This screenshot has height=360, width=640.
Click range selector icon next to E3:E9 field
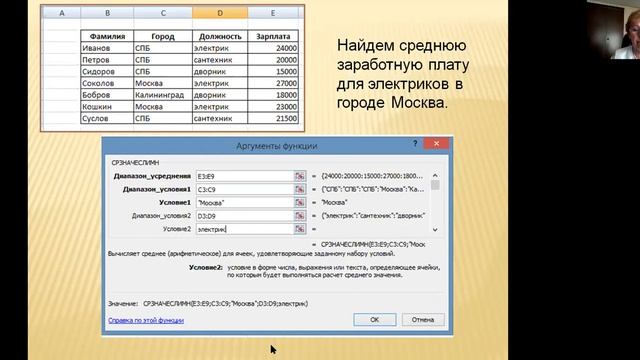[300, 176]
